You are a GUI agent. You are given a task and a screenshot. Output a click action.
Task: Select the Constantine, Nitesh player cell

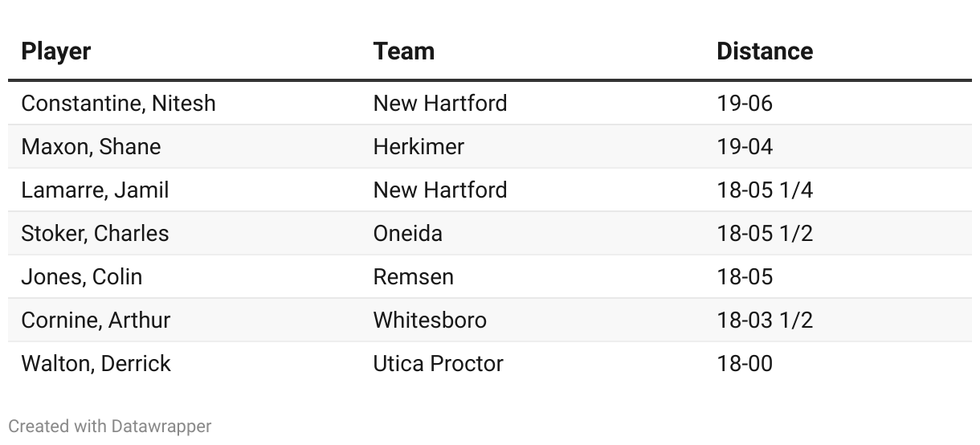click(118, 104)
